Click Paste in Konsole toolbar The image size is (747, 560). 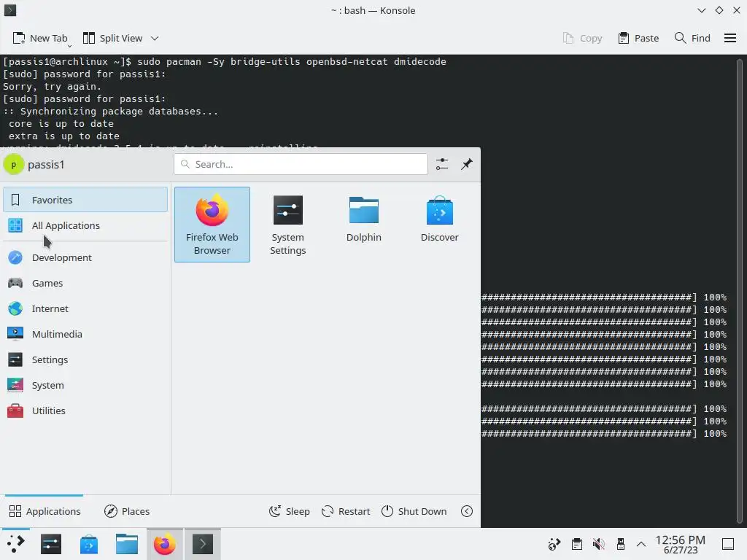point(638,38)
